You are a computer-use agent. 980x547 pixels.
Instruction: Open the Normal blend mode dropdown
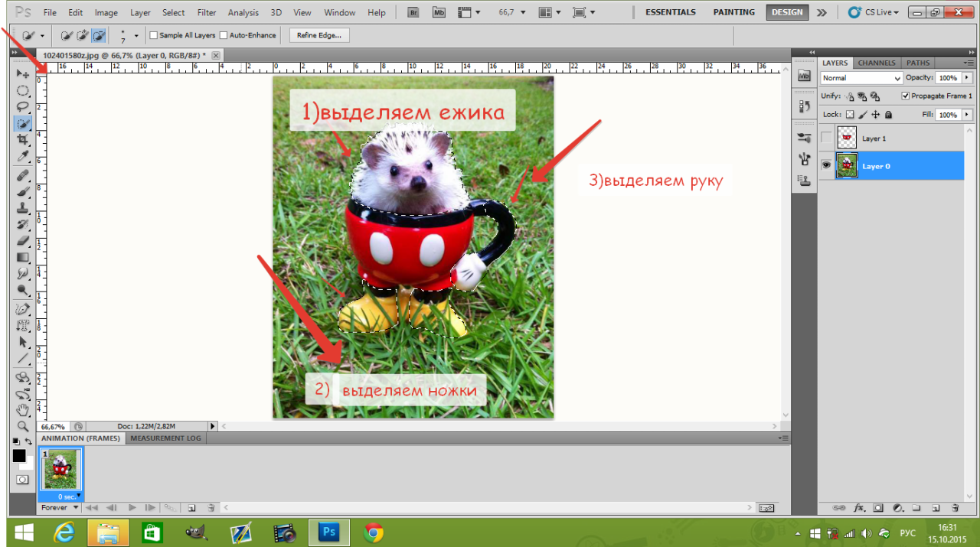[x=861, y=78]
